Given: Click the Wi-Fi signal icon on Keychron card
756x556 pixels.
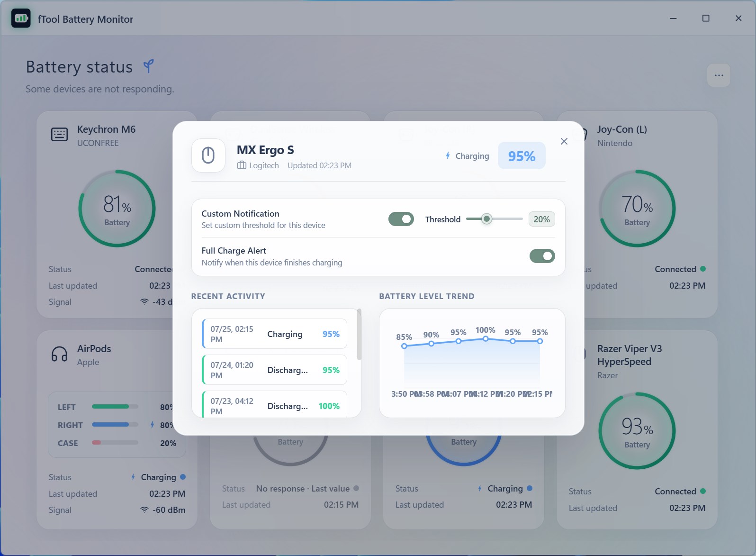Looking at the screenshot, I should 144,302.
